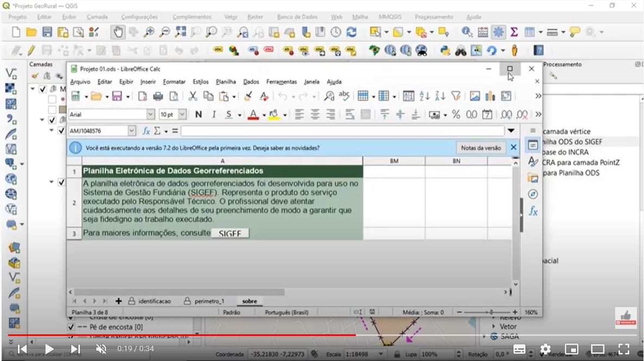Viewport: 644px width, 361px height.
Task: Set the yellow background color swatch
Action: click(274, 115)
